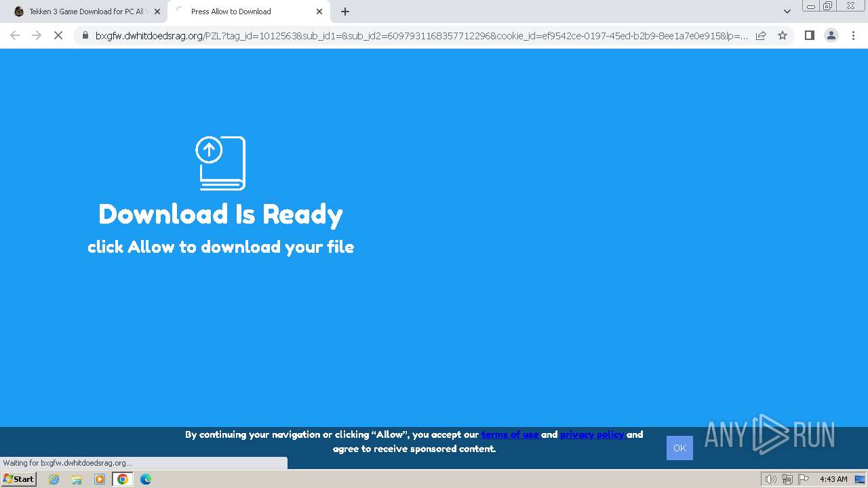
Task: Open the Action Center flag icon
Action: pyautogui.click(x=804, y=479)
